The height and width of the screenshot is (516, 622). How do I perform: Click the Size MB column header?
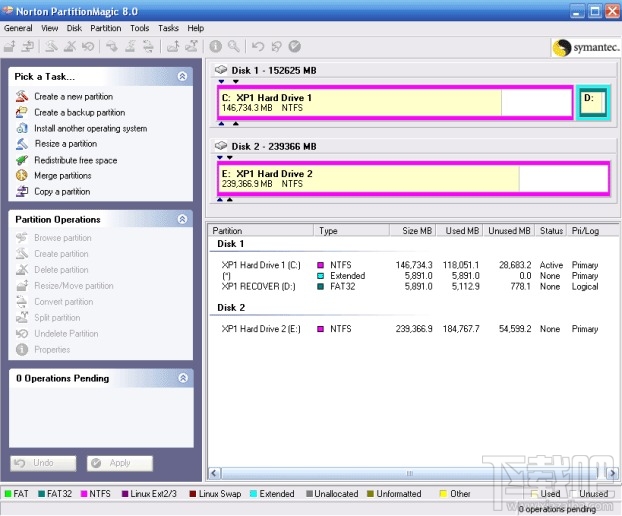click(413, 230)
